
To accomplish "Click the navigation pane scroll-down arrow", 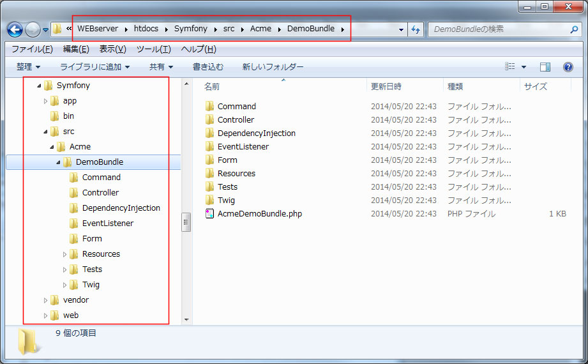I will pyautogui.click(x=186, y=320).
